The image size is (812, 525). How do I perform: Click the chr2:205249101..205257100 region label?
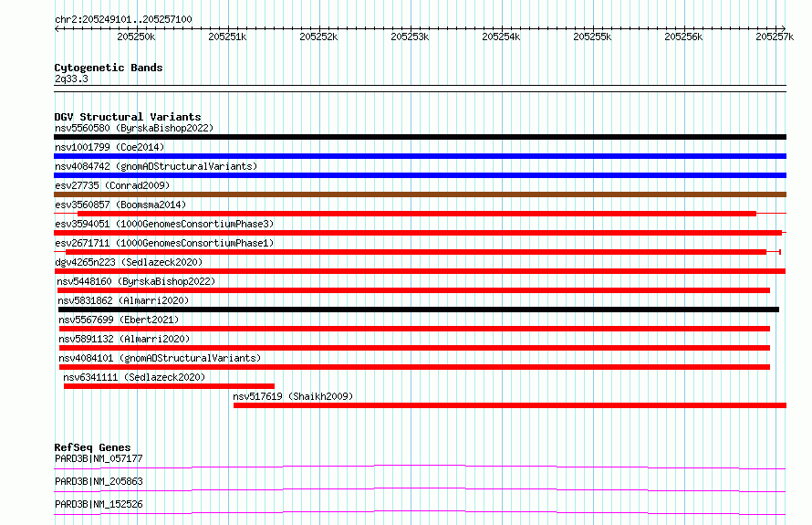pyautogui.click(x=123, y=19)
